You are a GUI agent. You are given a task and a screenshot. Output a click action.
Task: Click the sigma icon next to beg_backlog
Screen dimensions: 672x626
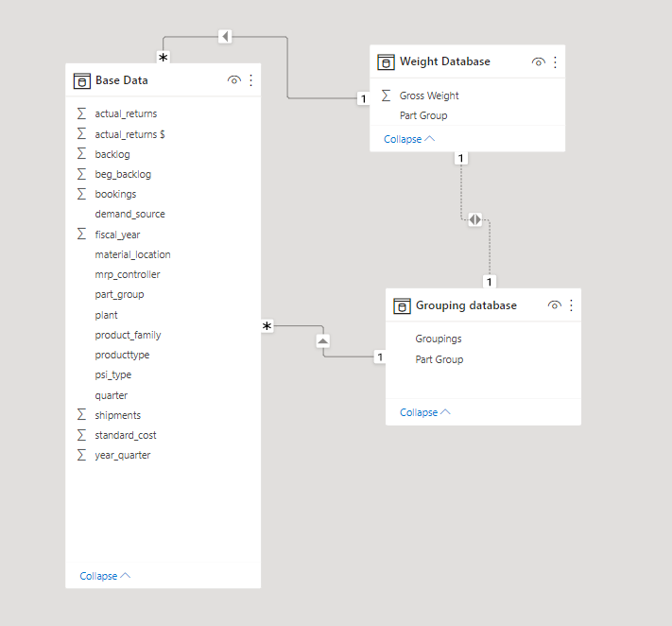pos(81,174)
